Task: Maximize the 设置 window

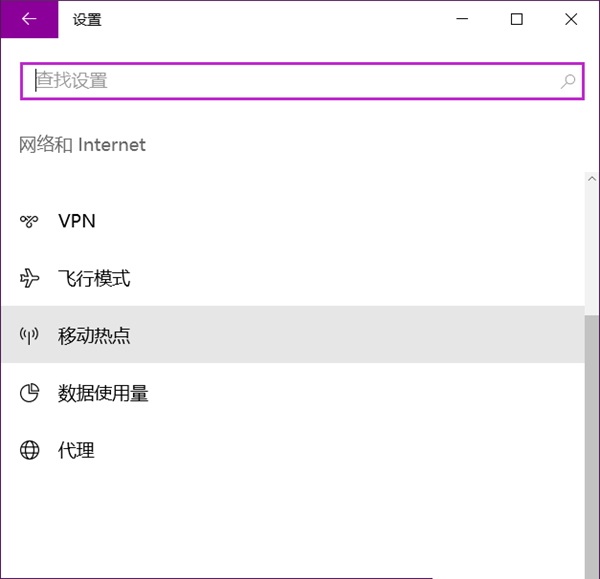Action: click(x=517, y=19)
